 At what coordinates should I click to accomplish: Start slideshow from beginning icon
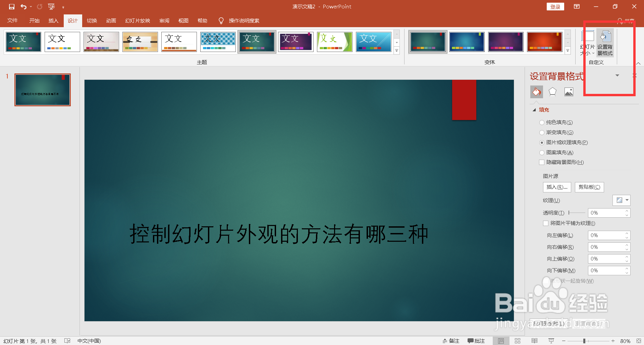click(x=51, y=7)
